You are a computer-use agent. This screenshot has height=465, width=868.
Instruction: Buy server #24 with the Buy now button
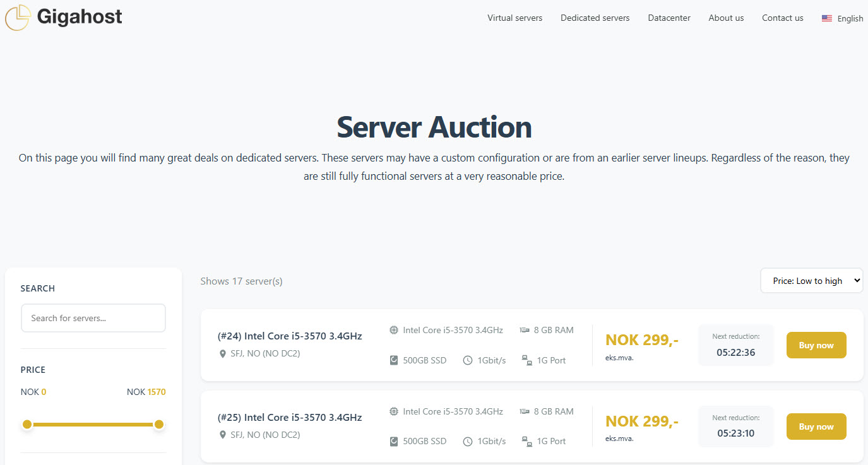click(x=816, y=345)
